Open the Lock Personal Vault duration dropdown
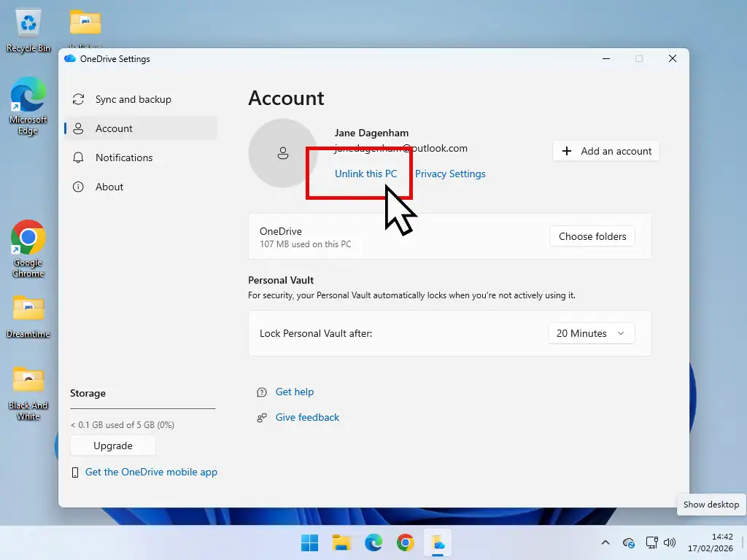Screen dimensions: 747x560 [591, 333]
